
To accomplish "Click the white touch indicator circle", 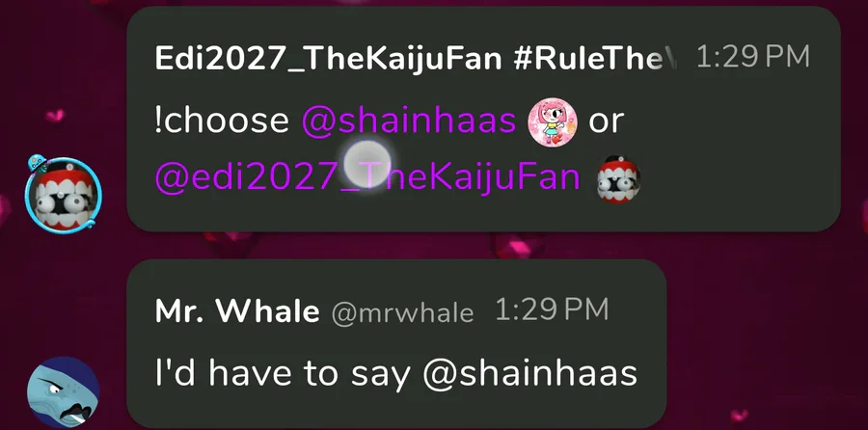I will tap(367, 164).
